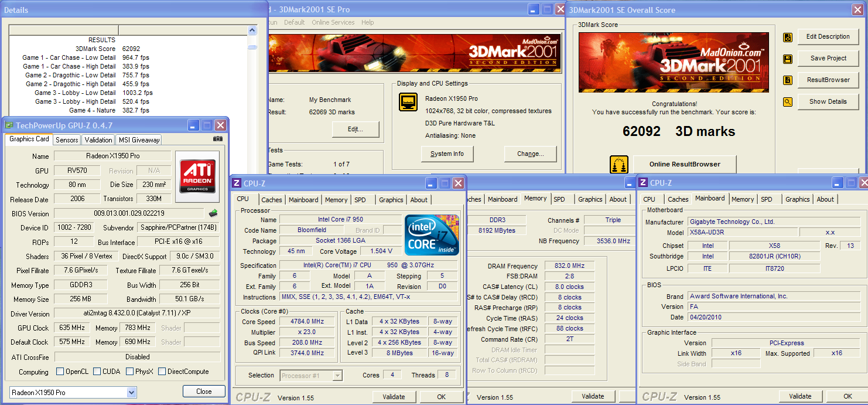Enable the DirectCompute checkbox

pos(162,371)
